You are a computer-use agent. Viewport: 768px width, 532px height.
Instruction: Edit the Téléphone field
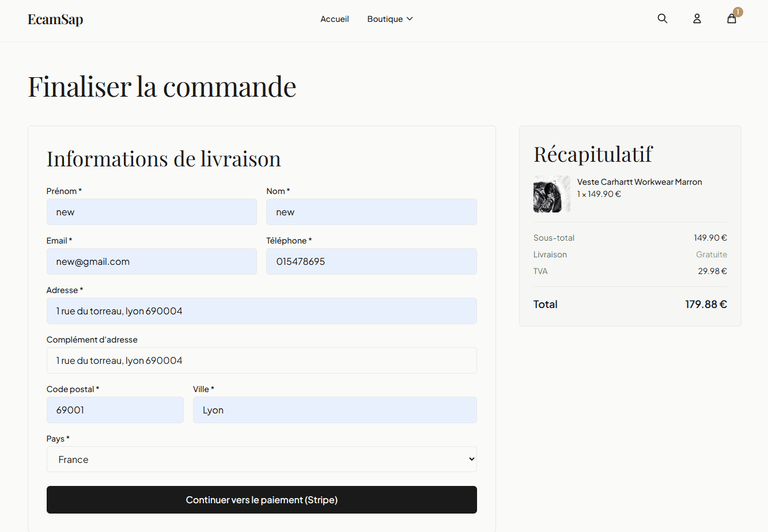coord(371,261)
